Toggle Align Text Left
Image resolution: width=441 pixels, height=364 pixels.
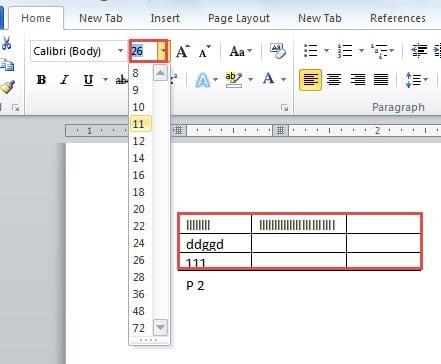[310, 80]
